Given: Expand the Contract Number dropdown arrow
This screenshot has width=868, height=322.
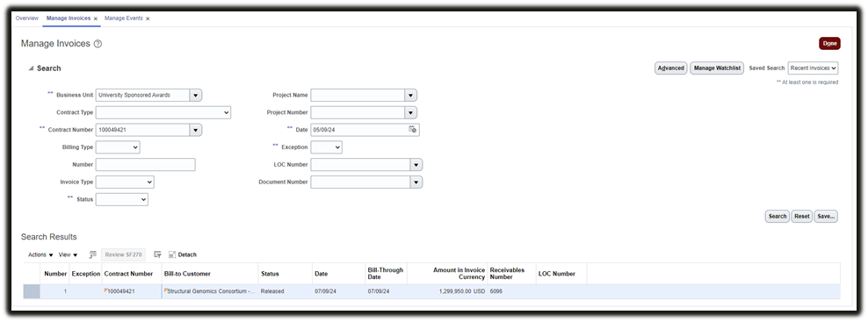Looking at the screenshot, I should (195, 130).
